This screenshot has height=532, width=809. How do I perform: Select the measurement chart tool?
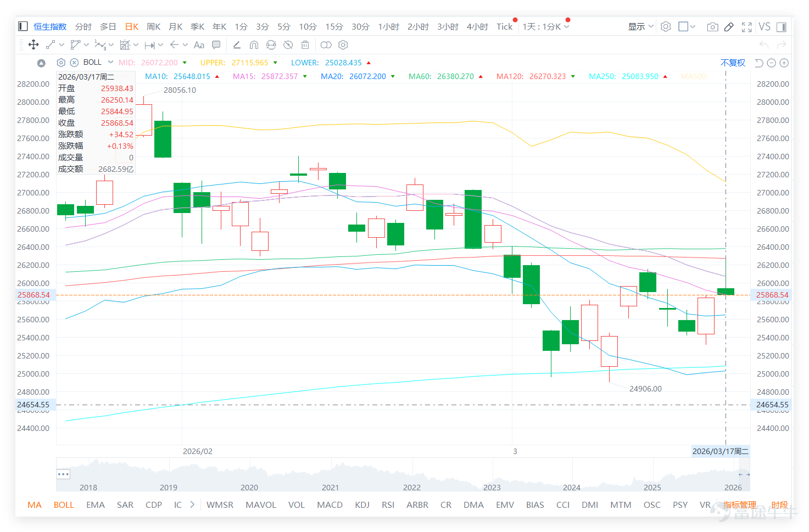(125, 45)
